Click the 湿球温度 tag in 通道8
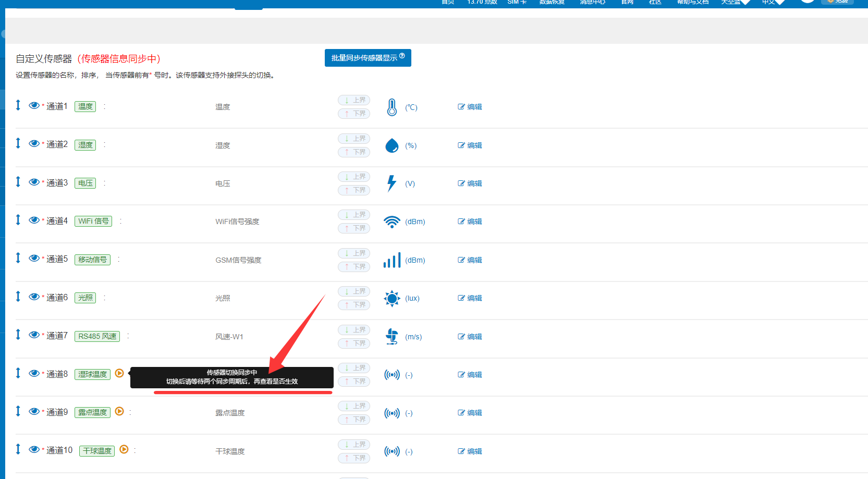 point(92,375)
